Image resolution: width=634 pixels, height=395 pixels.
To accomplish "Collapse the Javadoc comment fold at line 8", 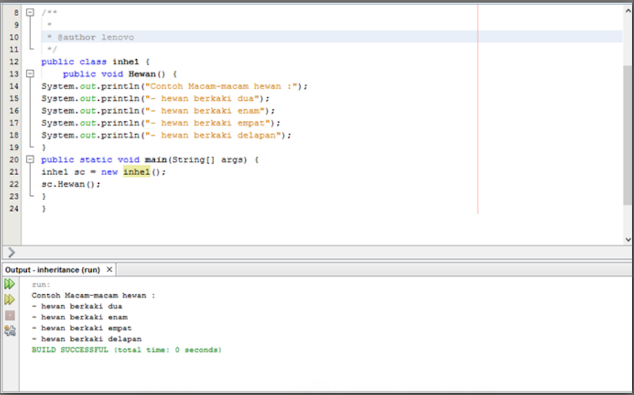I will point(30,13).
